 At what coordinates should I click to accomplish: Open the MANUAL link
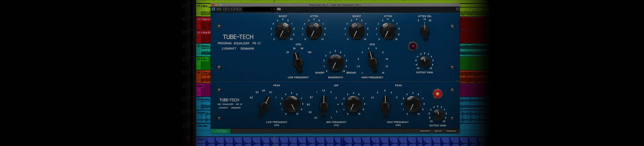pos(451,131)
